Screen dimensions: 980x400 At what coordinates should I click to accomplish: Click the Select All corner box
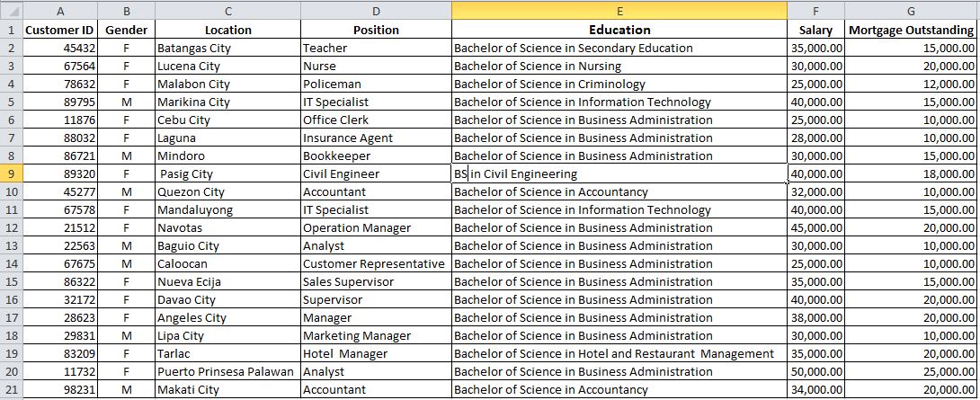11,11
